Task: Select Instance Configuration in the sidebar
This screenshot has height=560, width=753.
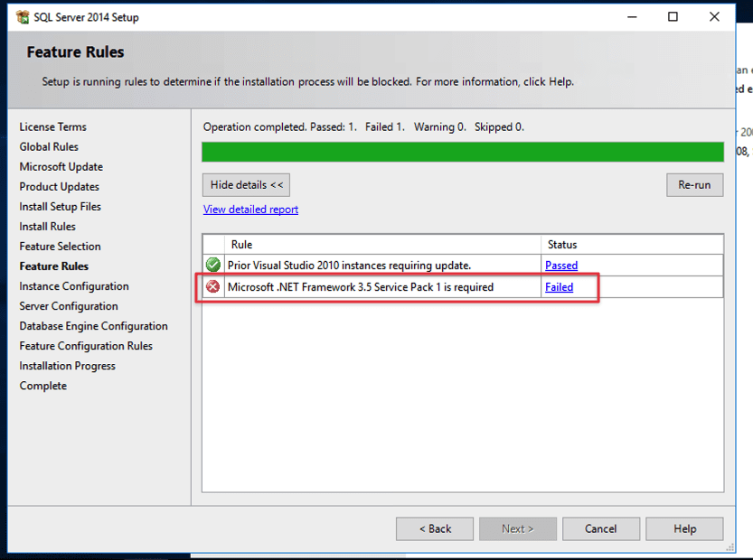Action: [74, 286]
